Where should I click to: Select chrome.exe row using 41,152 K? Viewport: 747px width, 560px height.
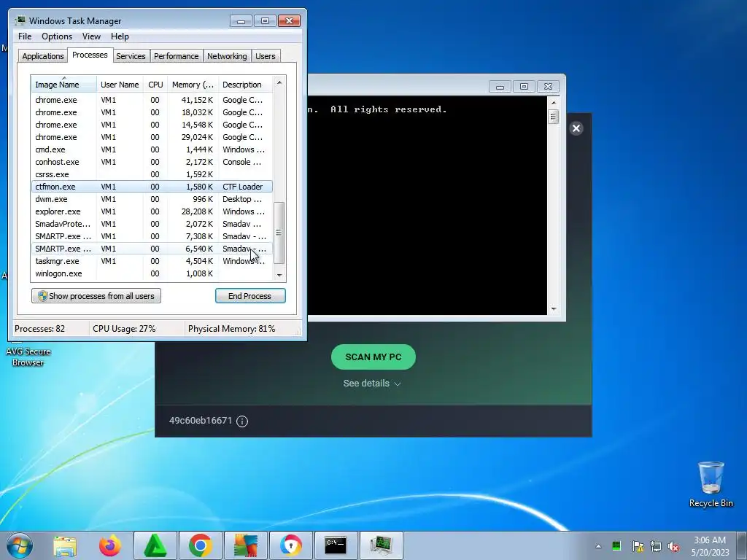(152, 100)
